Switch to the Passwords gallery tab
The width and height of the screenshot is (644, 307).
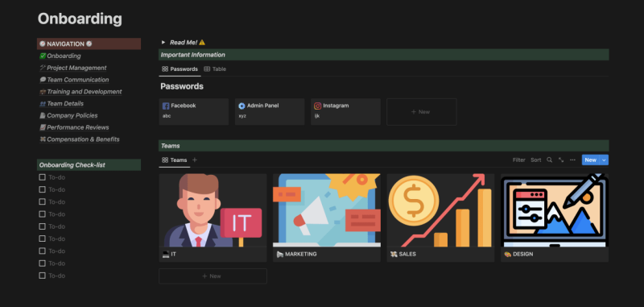click(x=180, y=69)
